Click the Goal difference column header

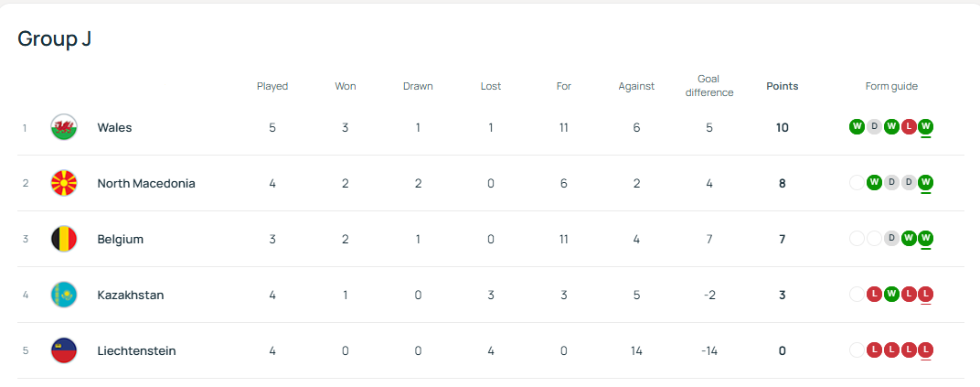[x=708, y=86]
